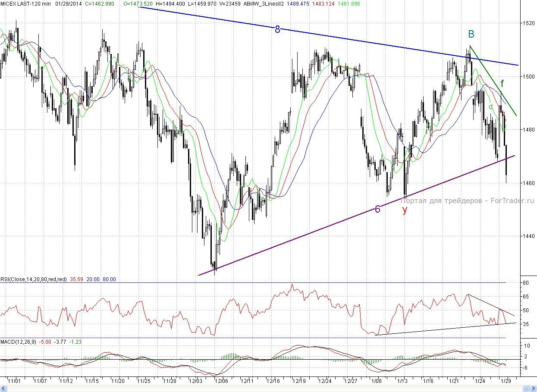Screen dimensions: 537x392
Task: Select the label 8 on blue trendline
Action: coord(277,29)
